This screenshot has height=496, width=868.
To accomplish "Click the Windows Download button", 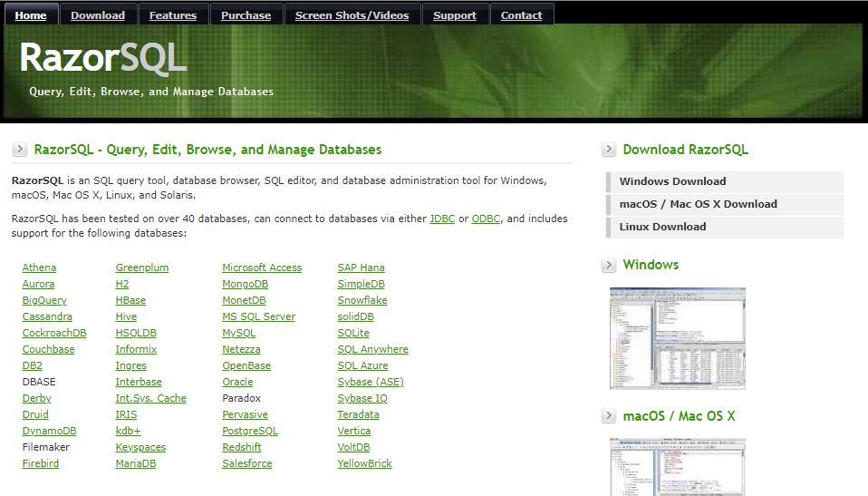I will (725, 181).
